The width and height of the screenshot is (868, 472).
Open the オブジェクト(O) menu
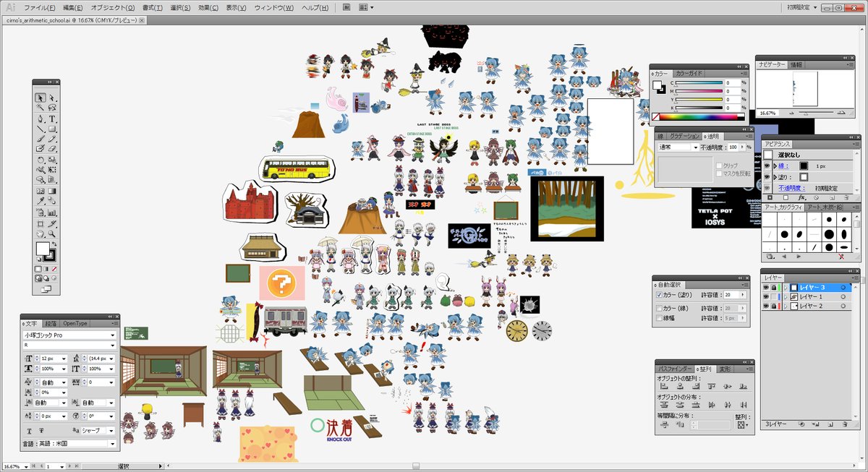click(113, 7)
